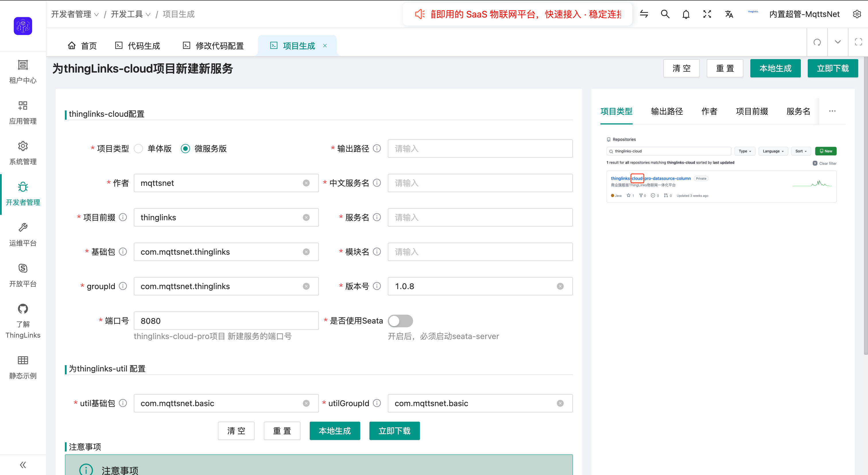Select the 输出路径 help tab
Viewport: 868px width, 475px height.
(x=667, y=111)
